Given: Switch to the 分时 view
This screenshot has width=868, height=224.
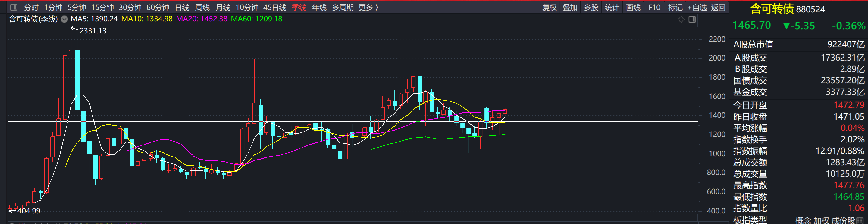Looking at the screenshot, I should pyautogui.click(x=31, y=8).
